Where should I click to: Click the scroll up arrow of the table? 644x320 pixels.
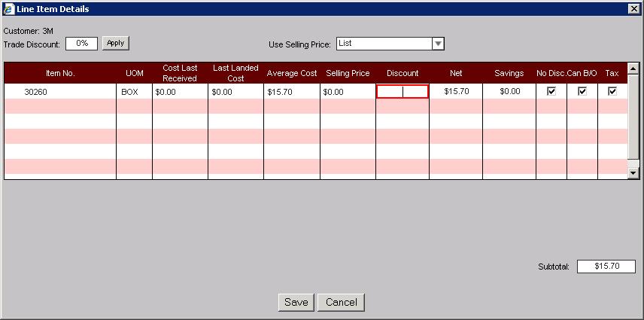point(633,69)
